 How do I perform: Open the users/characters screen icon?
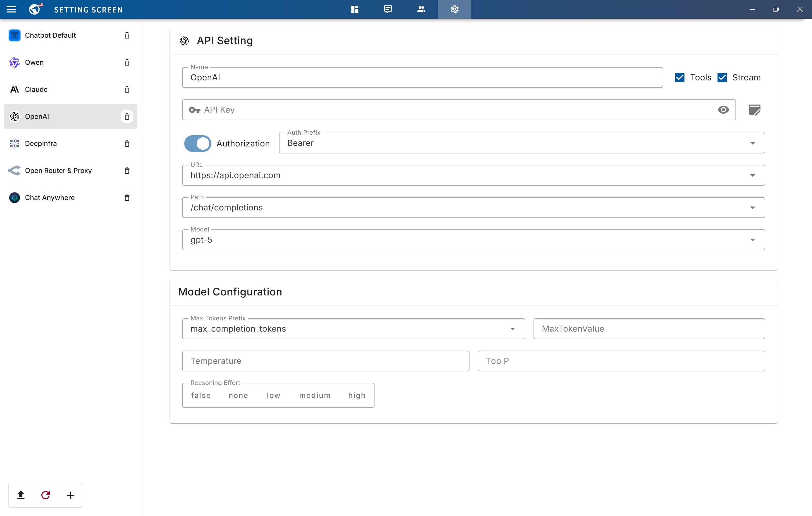[x=421, y=9]
